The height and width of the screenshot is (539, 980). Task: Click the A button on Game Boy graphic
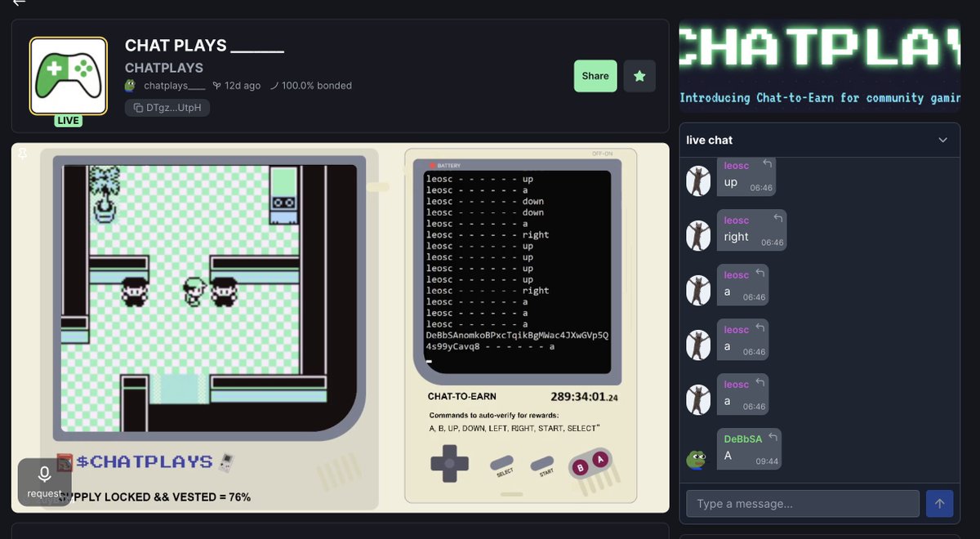[x=600, y=458]
